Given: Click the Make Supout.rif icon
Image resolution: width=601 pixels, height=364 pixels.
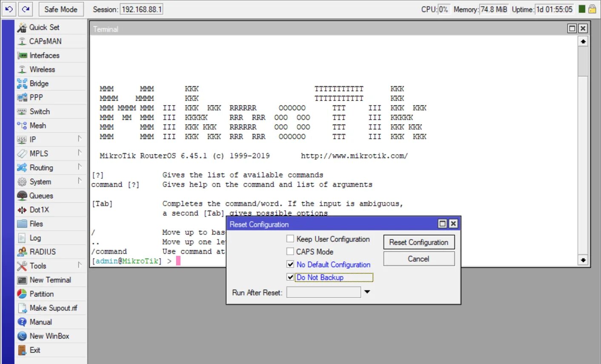Looking at the screenshot, I should (22, 308).
